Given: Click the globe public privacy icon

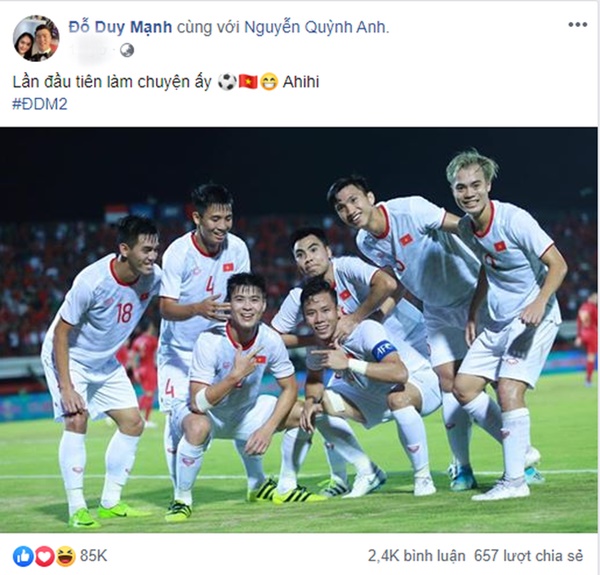Looking at the screenshot, I should 127,49.
